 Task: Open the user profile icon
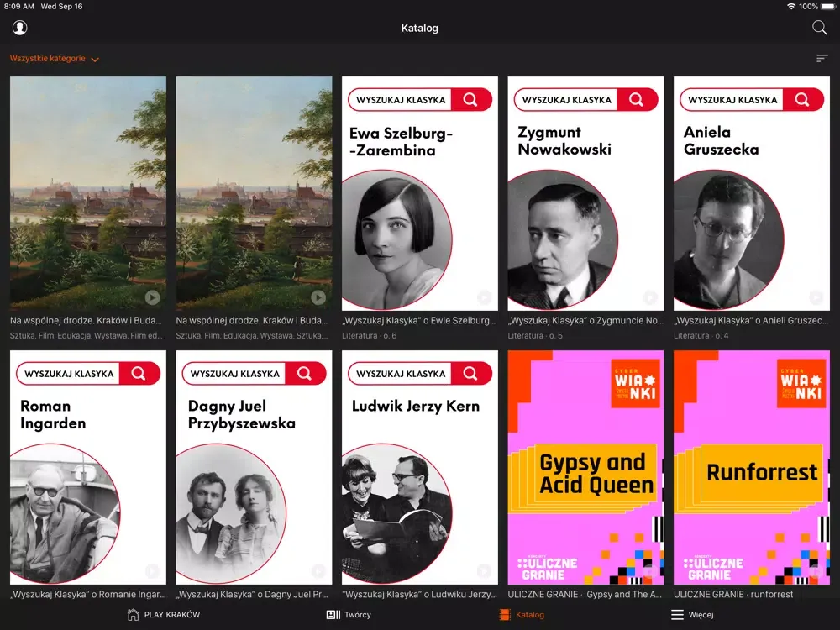click(x=20, y=28)
